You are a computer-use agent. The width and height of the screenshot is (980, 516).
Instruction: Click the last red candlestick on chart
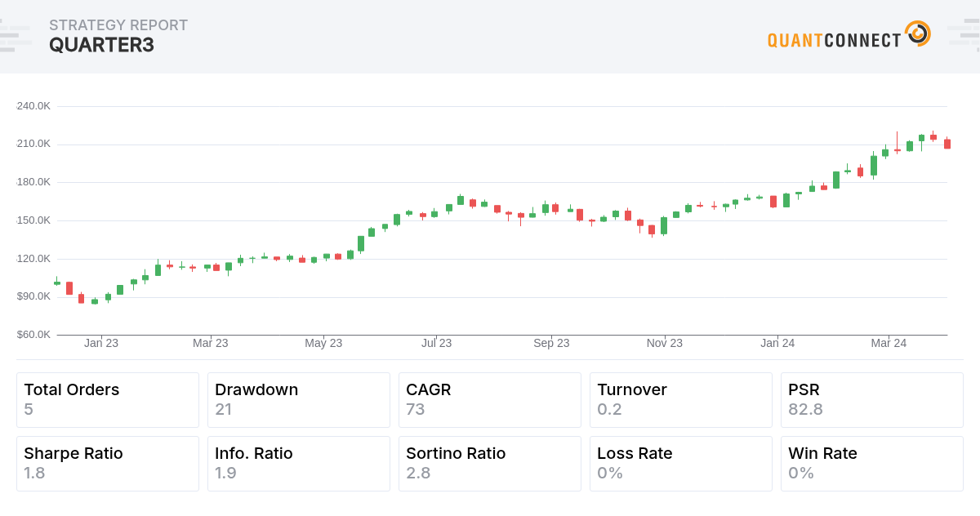[x=947, y=144]
